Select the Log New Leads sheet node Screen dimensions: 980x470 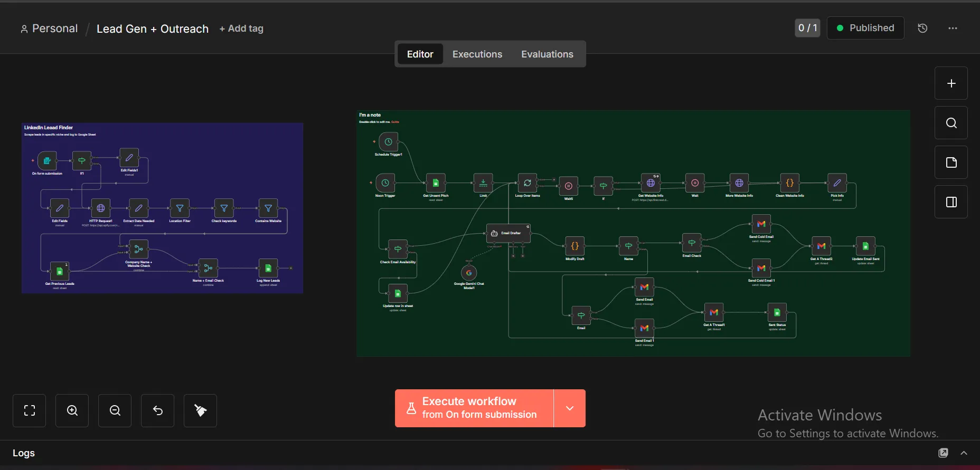pos(268,268)
